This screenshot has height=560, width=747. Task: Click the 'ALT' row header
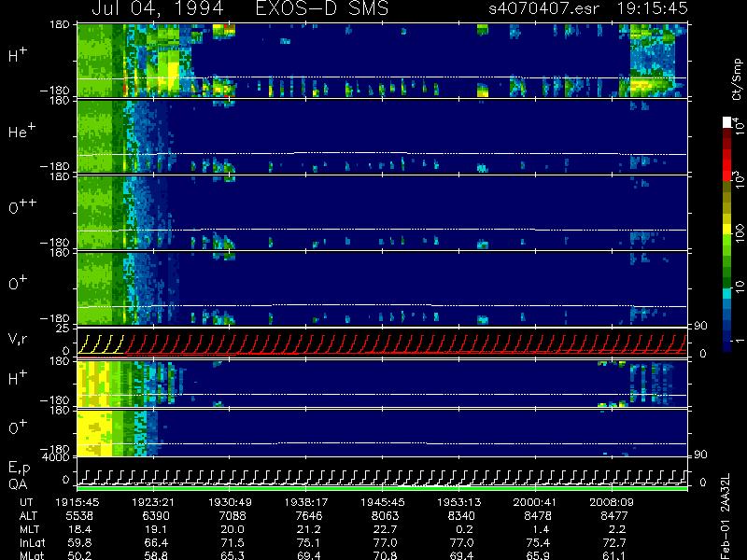pyautogui.click(x=28, y=516)
